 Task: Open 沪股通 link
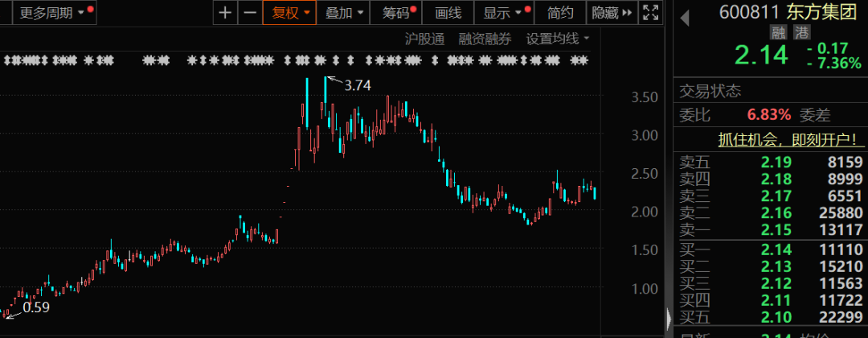point(424,39)
